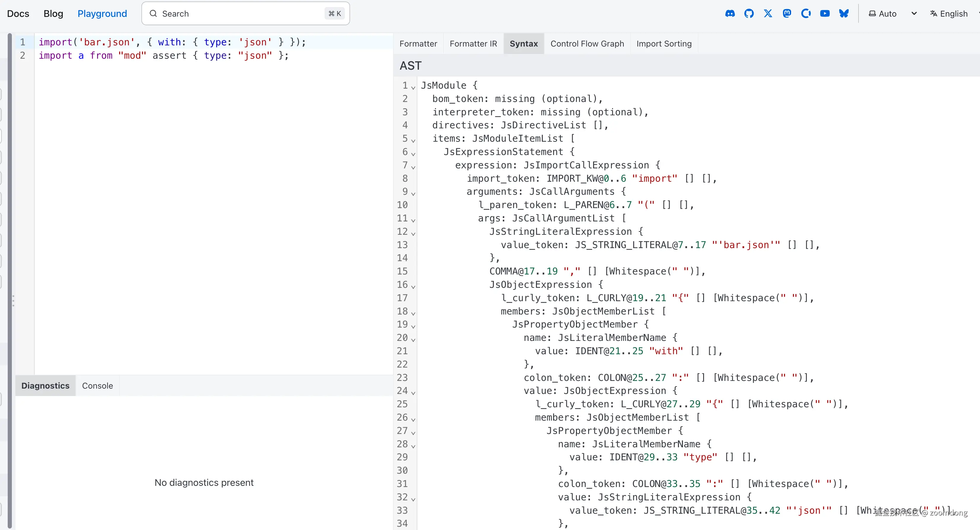Fold the JsObjectExpression node at line 16
The width and height of the screenshot is (980, 530).
point(413,287)
